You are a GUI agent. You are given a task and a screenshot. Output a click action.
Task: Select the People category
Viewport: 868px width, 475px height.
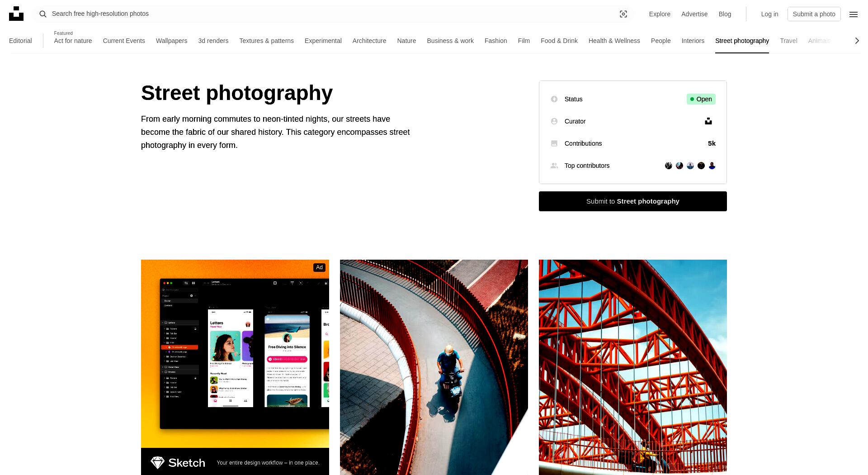click(x=660, y=41)
